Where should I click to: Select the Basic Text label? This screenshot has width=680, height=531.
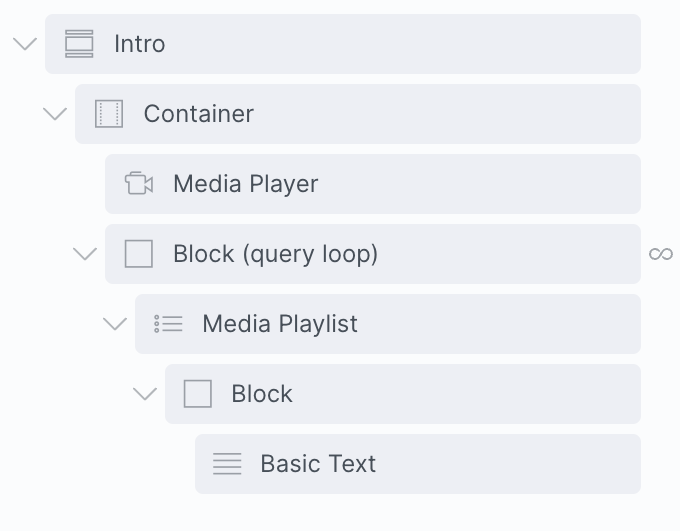318,464
